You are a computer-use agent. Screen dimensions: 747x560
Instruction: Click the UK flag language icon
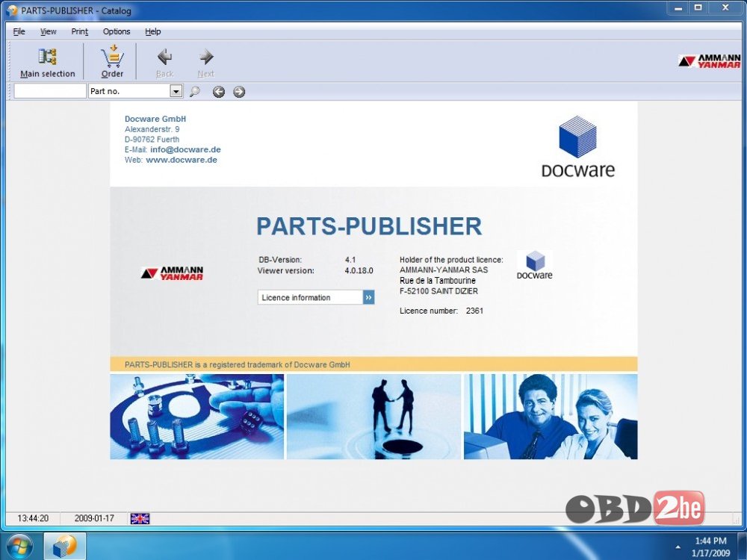pyautogui.click(x=140, y=519)
